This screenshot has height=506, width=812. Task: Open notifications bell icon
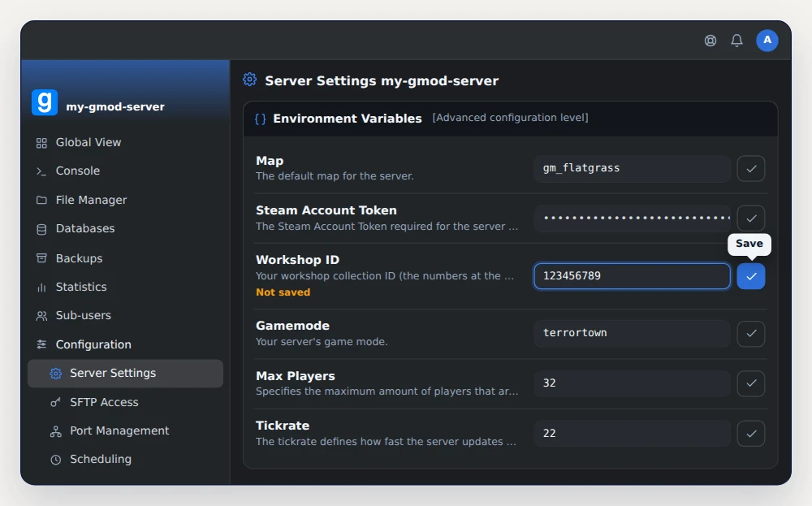(736, 41)
